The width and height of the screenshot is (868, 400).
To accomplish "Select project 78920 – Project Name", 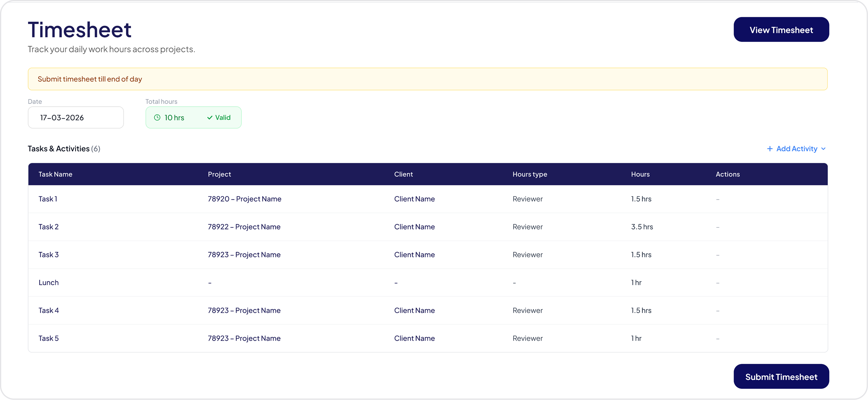I will 245,199.
